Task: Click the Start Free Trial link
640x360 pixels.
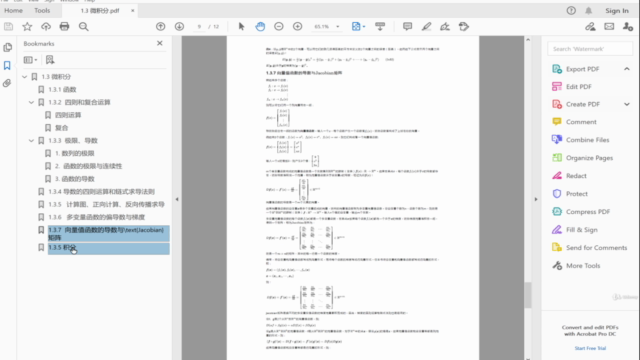Action: pos(590,348)
